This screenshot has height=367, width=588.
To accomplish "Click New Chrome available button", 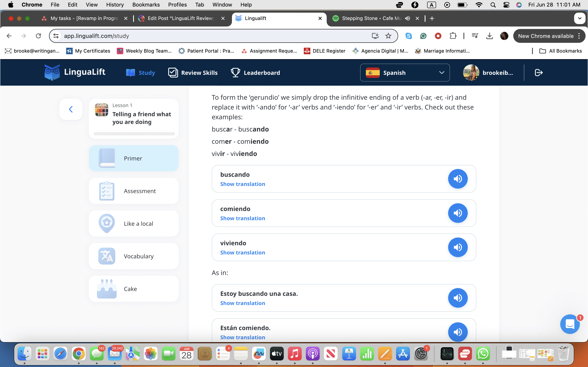I will [546, 36].
